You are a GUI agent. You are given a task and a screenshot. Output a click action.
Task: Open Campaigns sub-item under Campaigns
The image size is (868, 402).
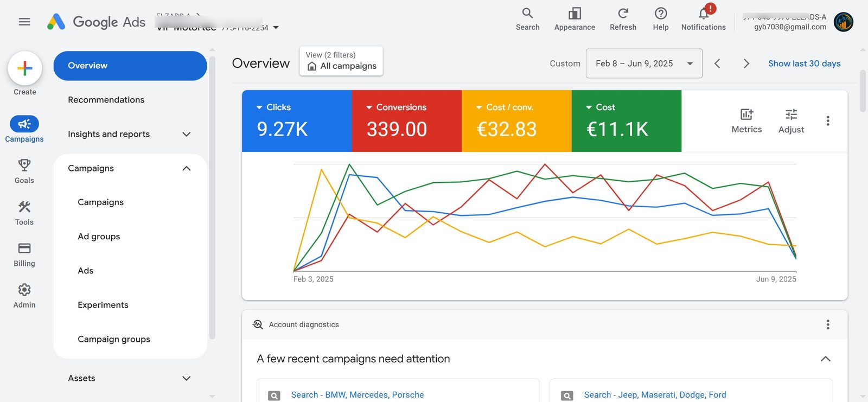pos(101,202)
